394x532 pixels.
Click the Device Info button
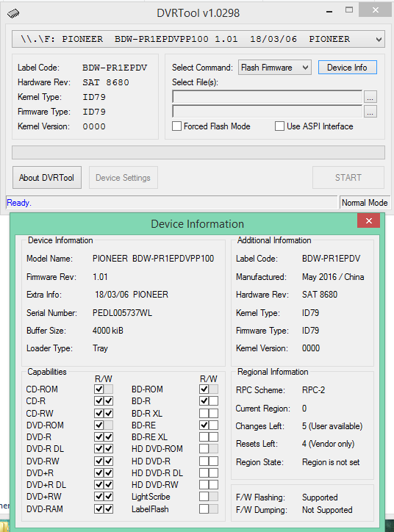(x=348, y=68)
